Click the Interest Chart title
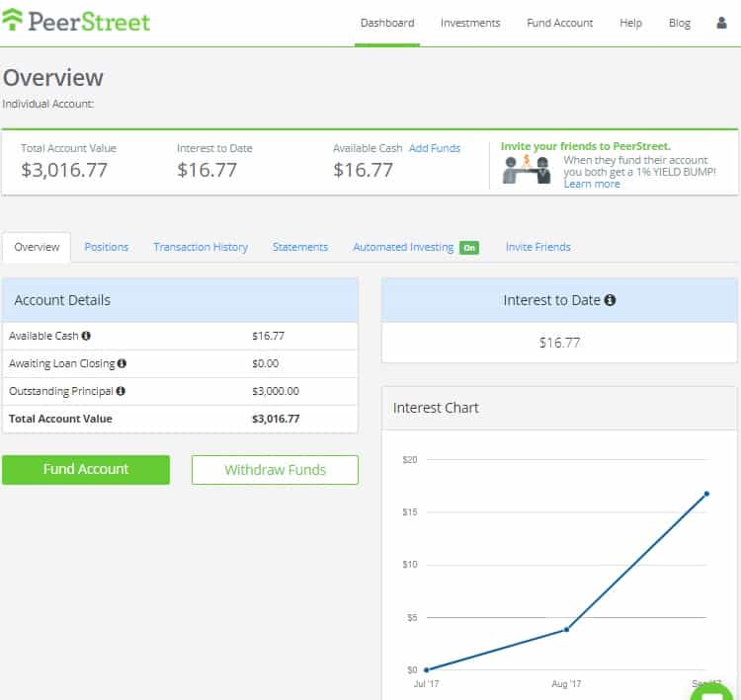 click(x=436, y=408)
